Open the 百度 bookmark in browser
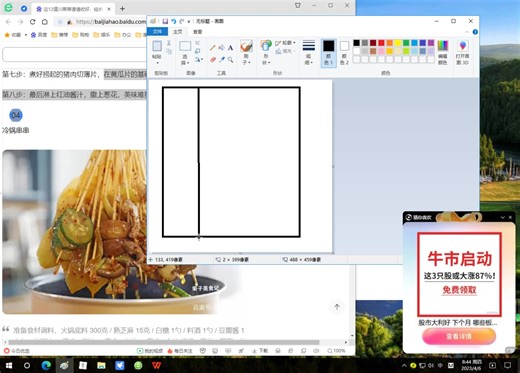Screen dimensions: 520x373 click(39, 35)
